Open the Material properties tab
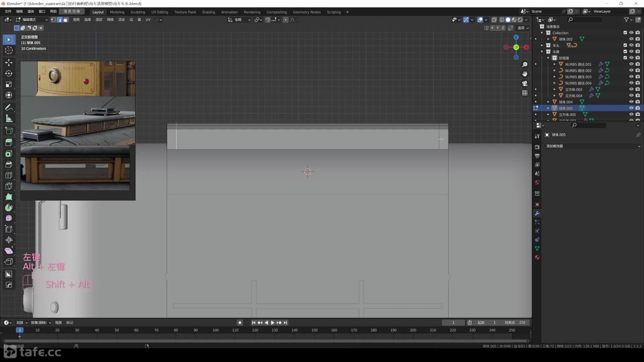Screen dimensions: 644x362 (537, 257)
